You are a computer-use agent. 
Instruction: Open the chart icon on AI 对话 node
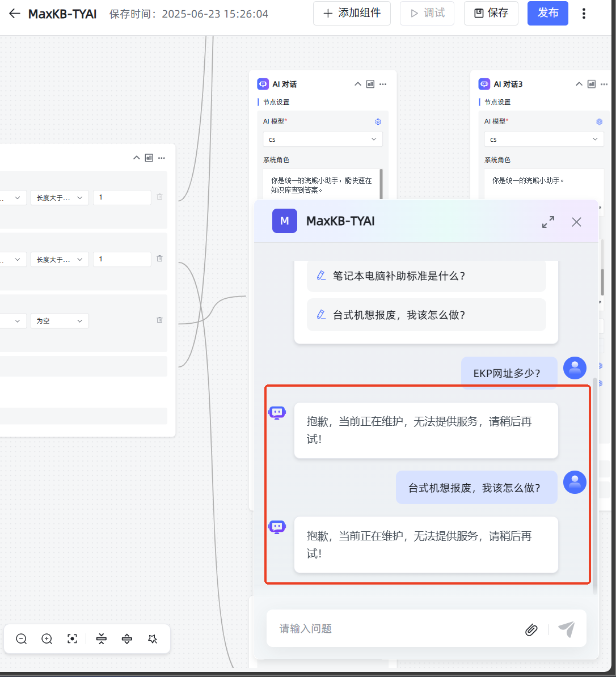click(370, 84)
